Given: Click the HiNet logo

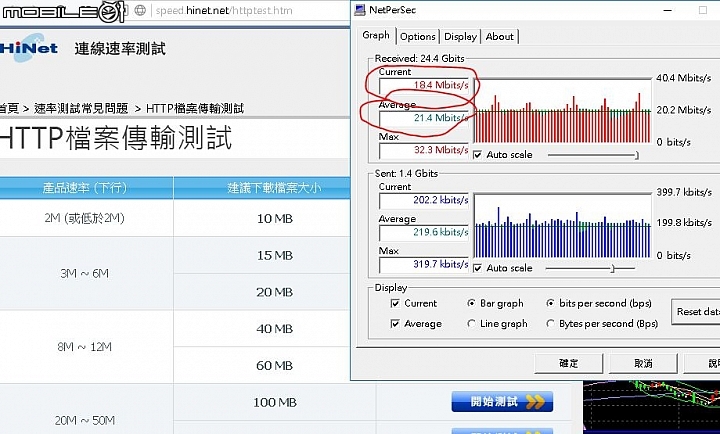Looking at the screenshot, I should [28, 47].
